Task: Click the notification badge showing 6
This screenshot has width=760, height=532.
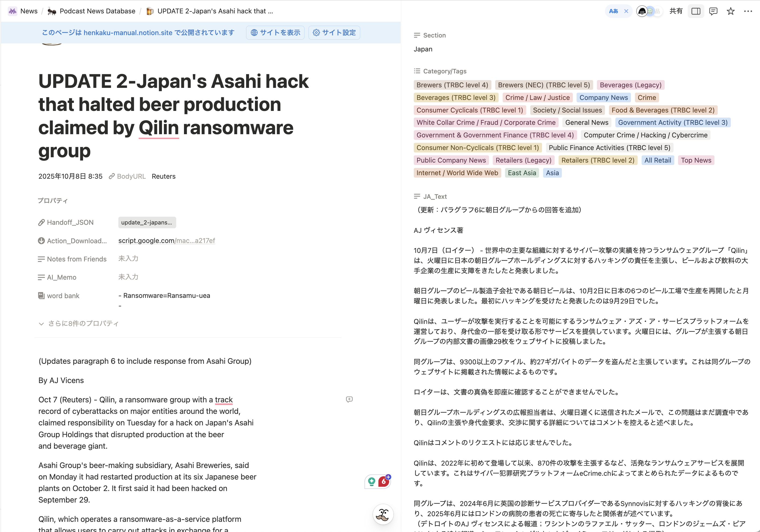Action: pyautogui.click(x=384, y=481)
